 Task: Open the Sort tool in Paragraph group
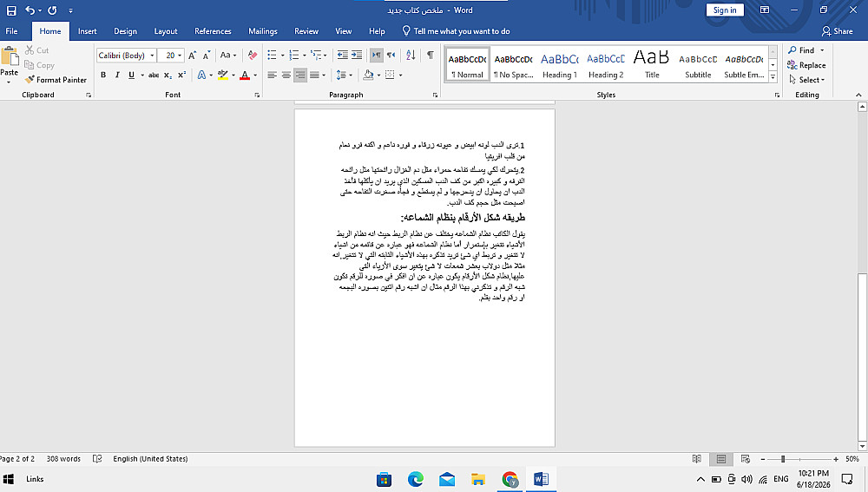pos(411,56)
